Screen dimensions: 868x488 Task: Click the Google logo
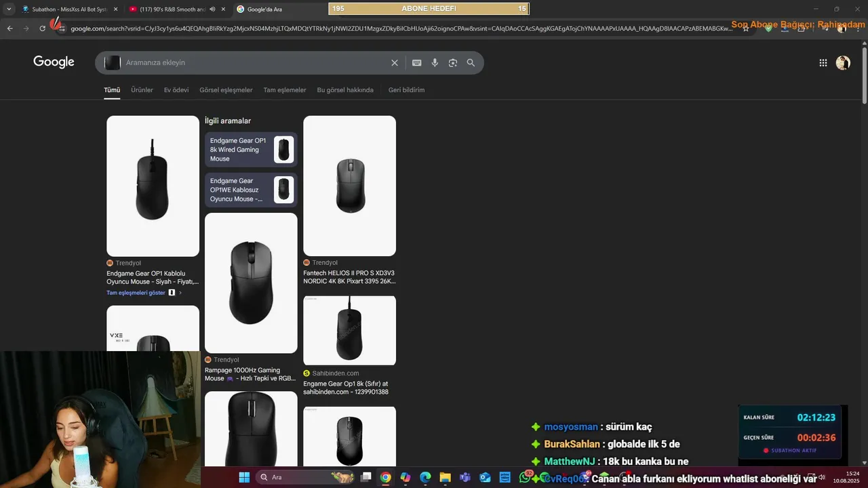pyautogui.click(x=54, y=62)
